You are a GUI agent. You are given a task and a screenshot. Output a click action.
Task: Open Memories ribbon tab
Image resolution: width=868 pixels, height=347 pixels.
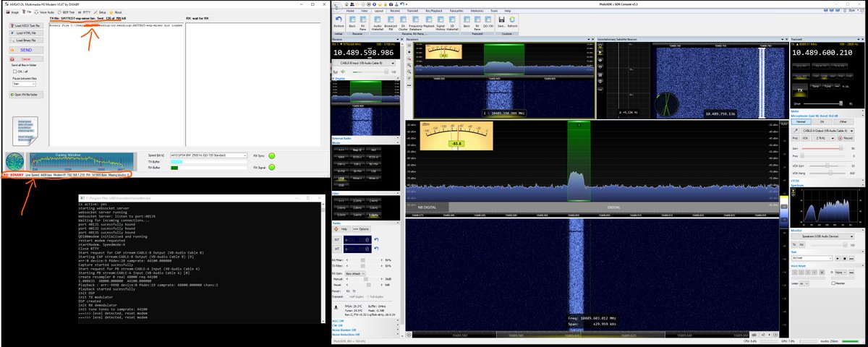pyautogui.click(x=477, y=11)
